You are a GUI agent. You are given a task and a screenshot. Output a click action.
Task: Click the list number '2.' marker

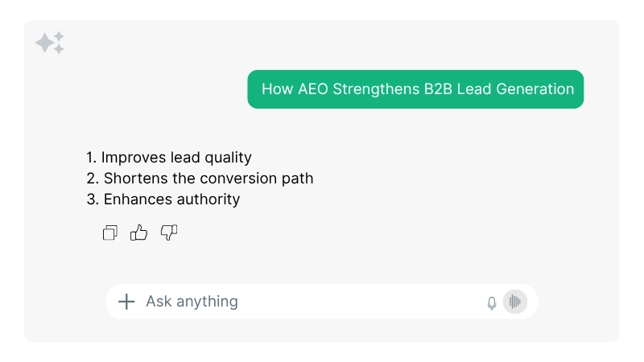tap(92, 179)
